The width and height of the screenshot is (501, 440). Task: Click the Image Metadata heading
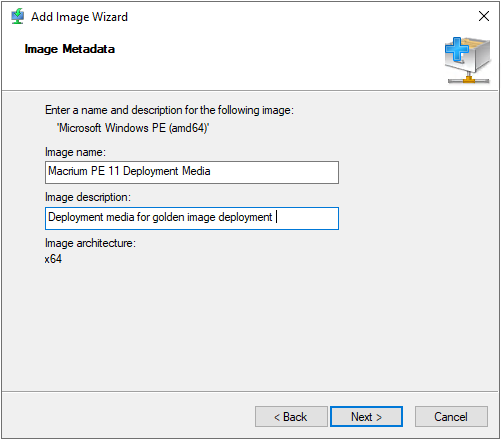(x=70, y=49)
